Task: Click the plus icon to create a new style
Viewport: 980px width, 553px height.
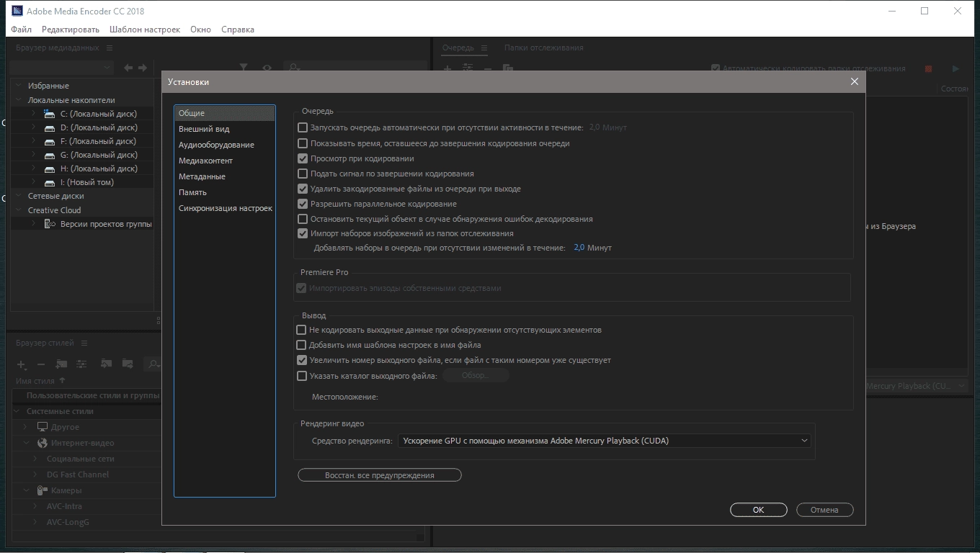Action: click(x=22, y=364)
